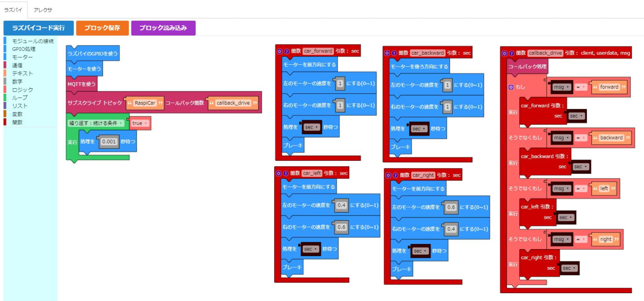Click the gear icon on car_forward function
The image size is (644, 301).
click(279, 51)
